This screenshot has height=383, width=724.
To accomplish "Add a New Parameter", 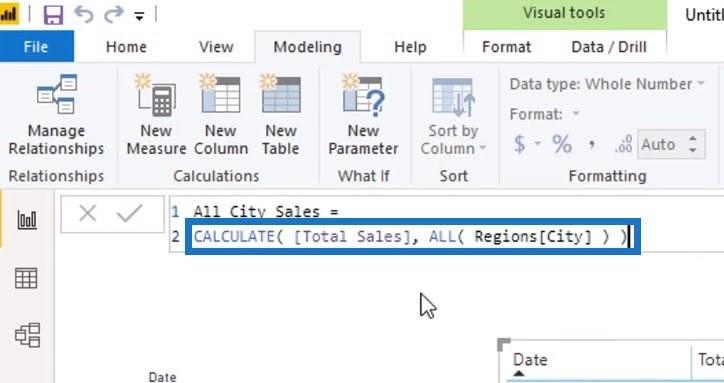I will 363,115.
